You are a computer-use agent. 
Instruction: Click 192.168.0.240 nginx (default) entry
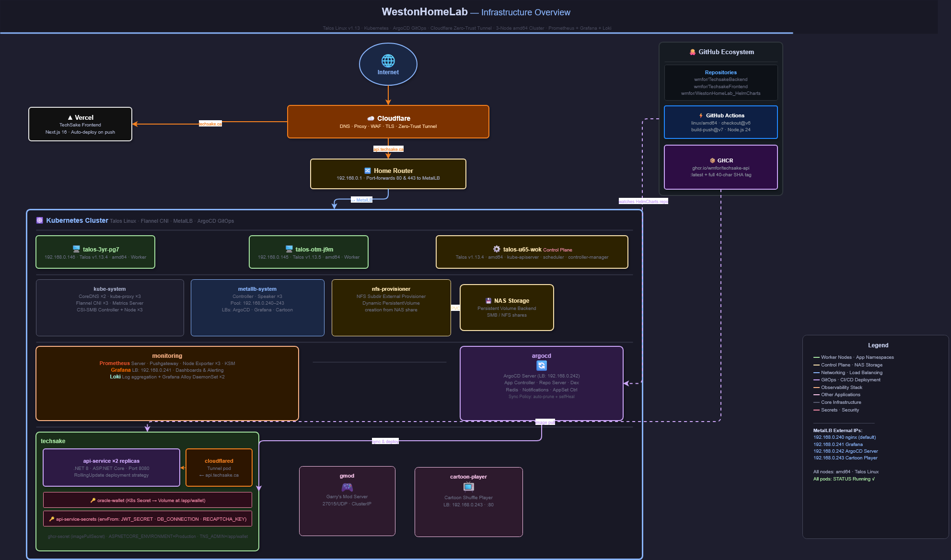(845, 437)
